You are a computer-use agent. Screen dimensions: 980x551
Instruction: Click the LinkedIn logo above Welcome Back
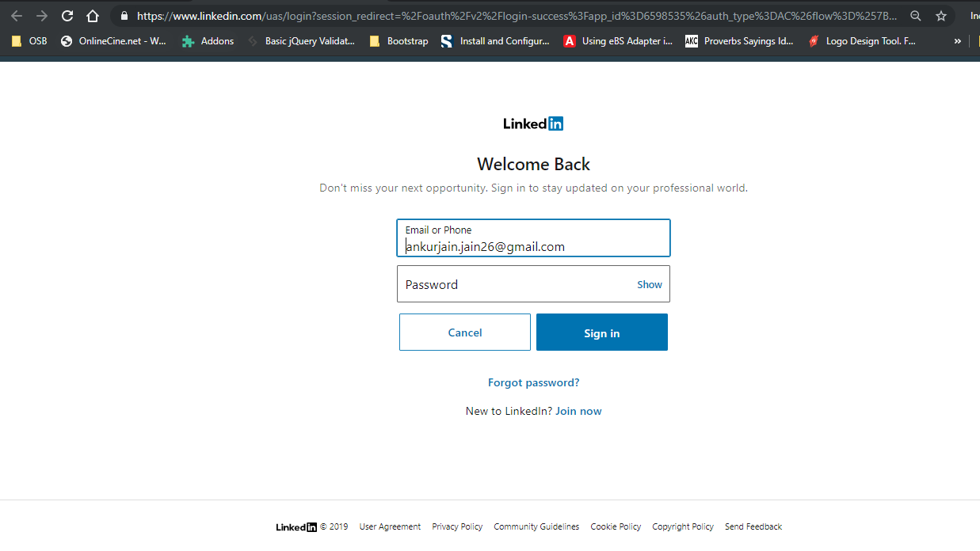click(533, 123)
